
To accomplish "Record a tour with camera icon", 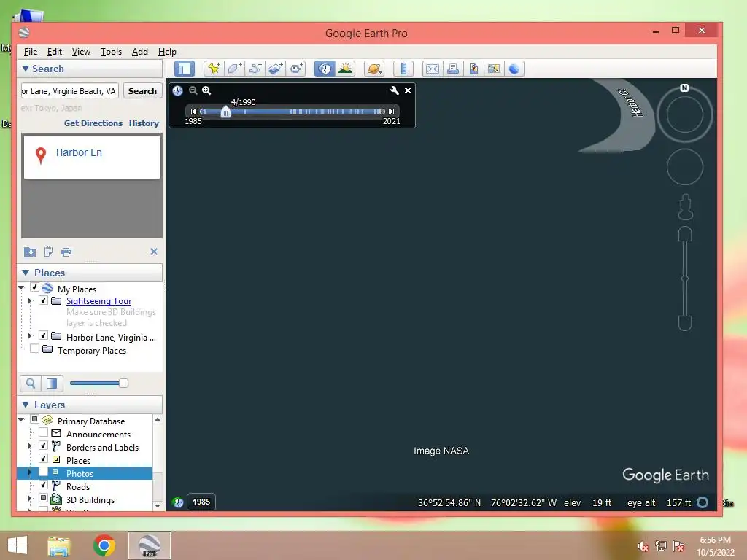I will coord(296,69).
